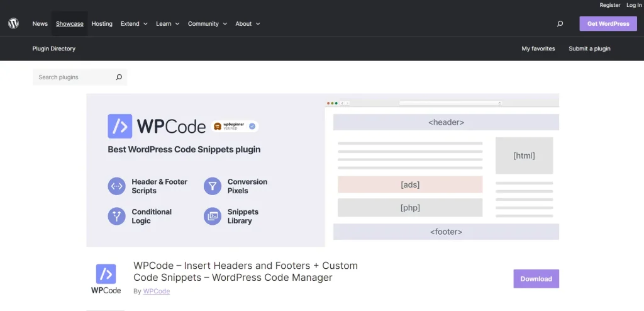Click 'Header & Footer Scripts' text

coord(159,186)
